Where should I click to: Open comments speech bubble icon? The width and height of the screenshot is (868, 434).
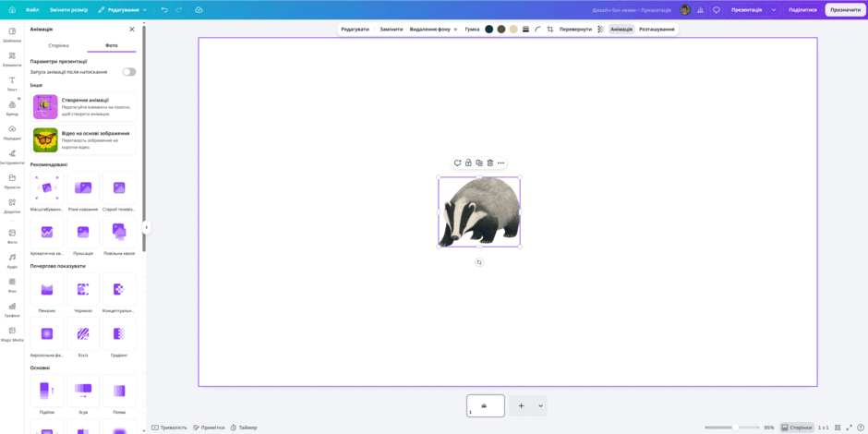tap(717, 10)
